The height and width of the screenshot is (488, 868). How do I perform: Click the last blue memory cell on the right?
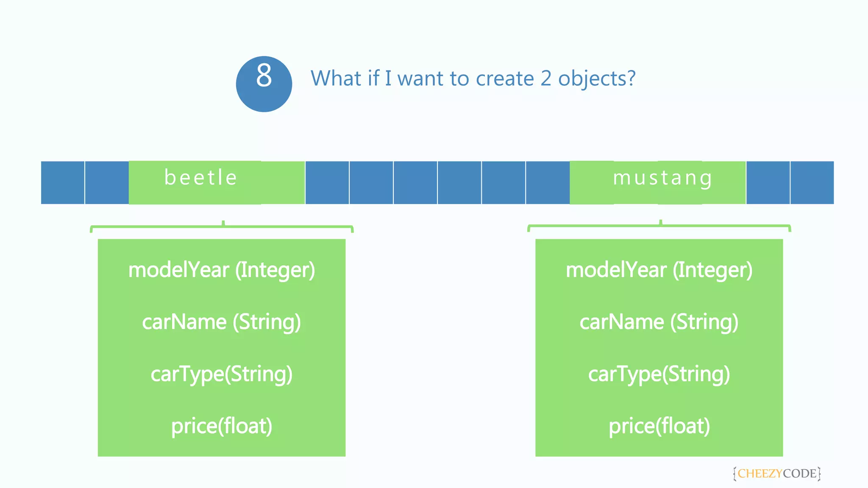click(812, 182)
